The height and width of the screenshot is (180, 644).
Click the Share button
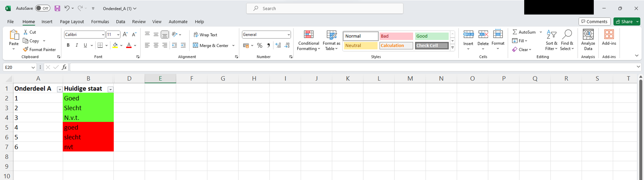(x=624, y=22)
